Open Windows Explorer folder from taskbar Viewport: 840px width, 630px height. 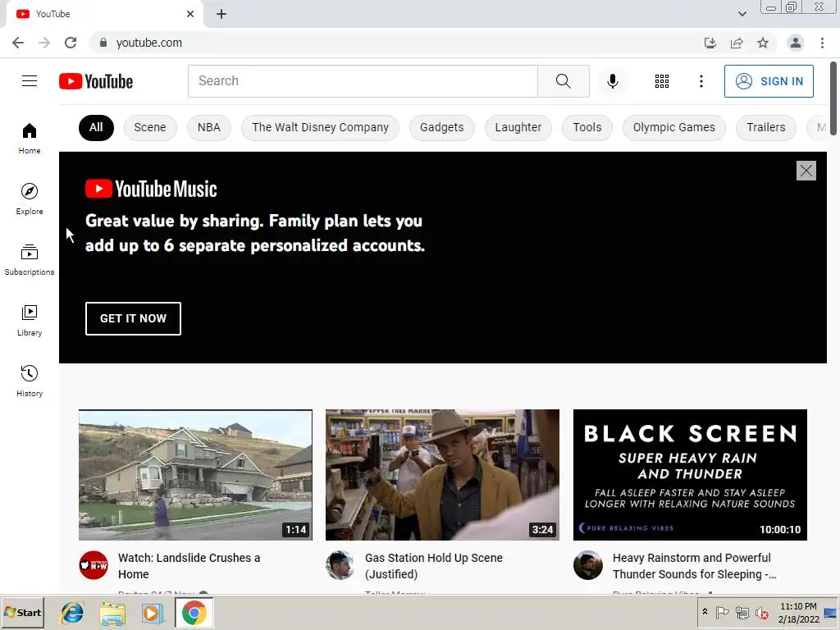pyautogui.click(x=112, y=613)
